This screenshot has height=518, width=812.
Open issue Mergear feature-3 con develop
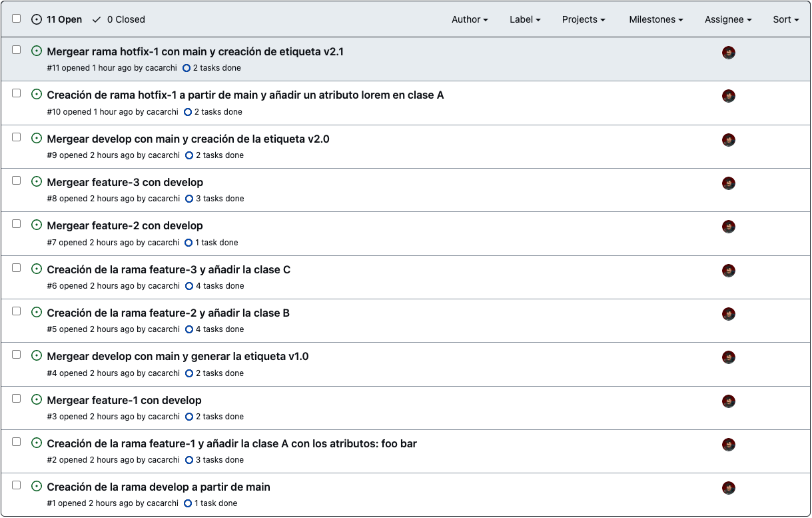pyautogui.click(x=125, y=182)
